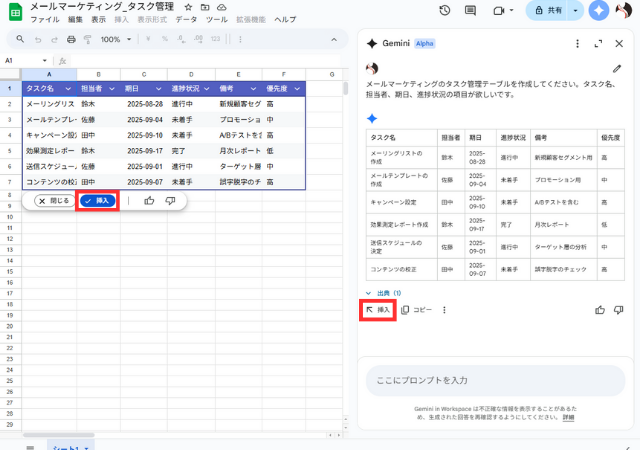Copy the response with コピー
640x450 pixels.
[416, 310]
